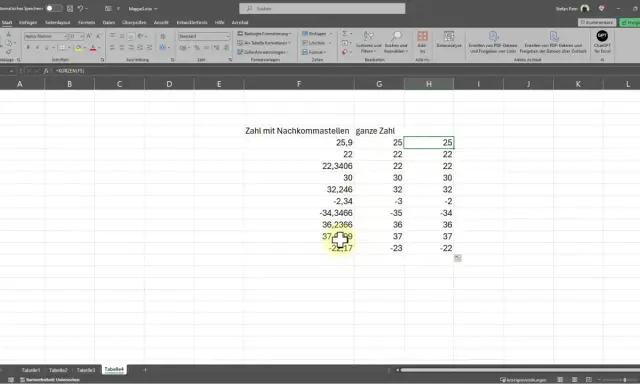Open the Entwicklertools ribbon tab

(x=192, y=22)
